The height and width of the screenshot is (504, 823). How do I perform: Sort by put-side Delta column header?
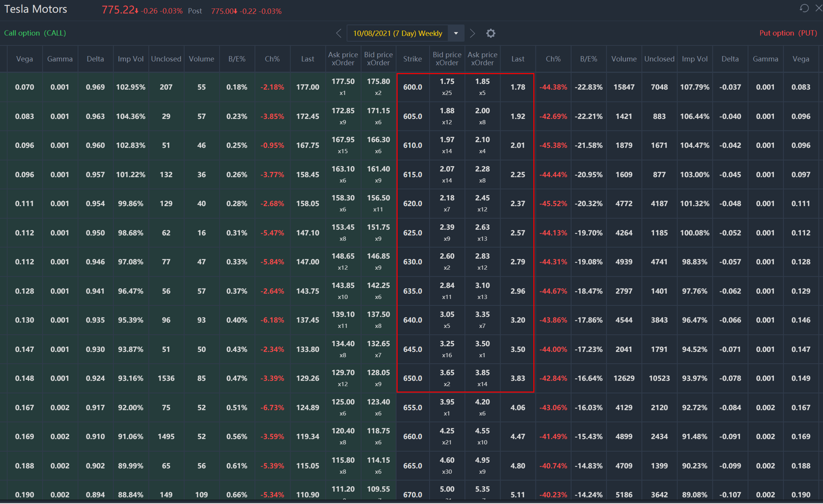click(x=730, y=59)
